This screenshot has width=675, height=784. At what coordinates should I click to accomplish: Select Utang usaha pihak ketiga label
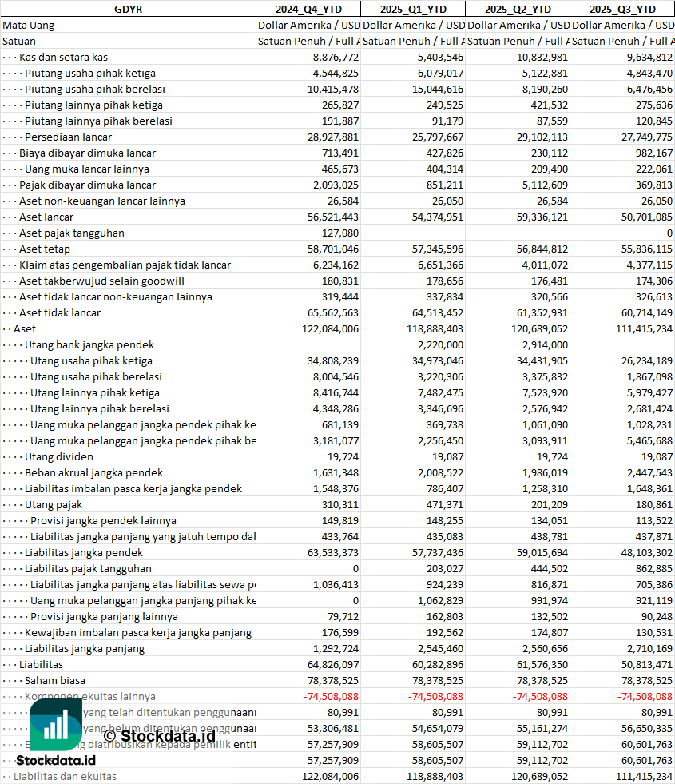91,361
